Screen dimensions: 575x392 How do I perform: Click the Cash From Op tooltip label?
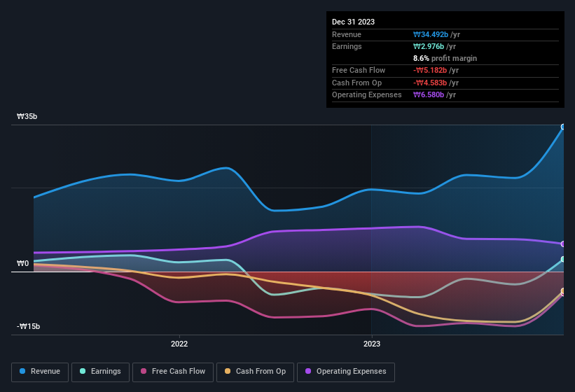356,83
